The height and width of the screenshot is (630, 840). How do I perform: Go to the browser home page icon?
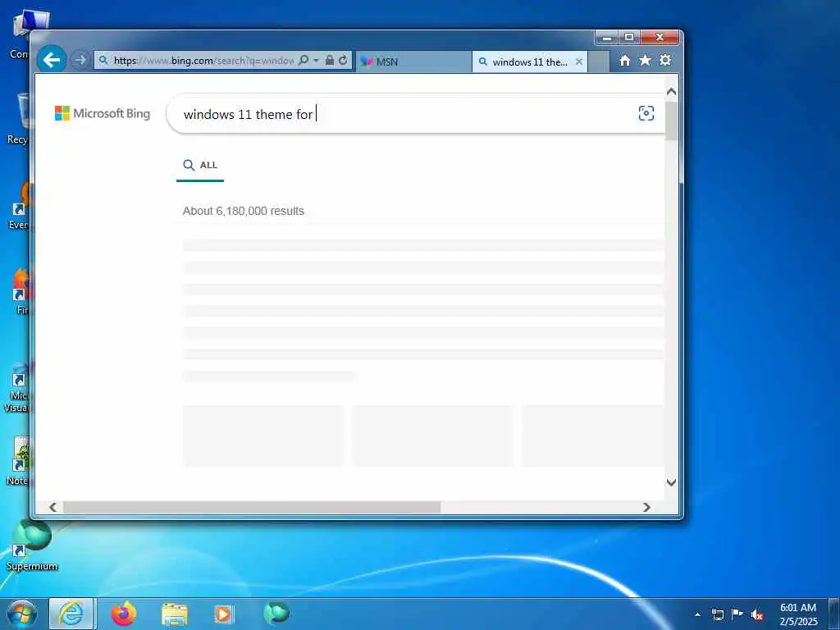tap(624, 61)
